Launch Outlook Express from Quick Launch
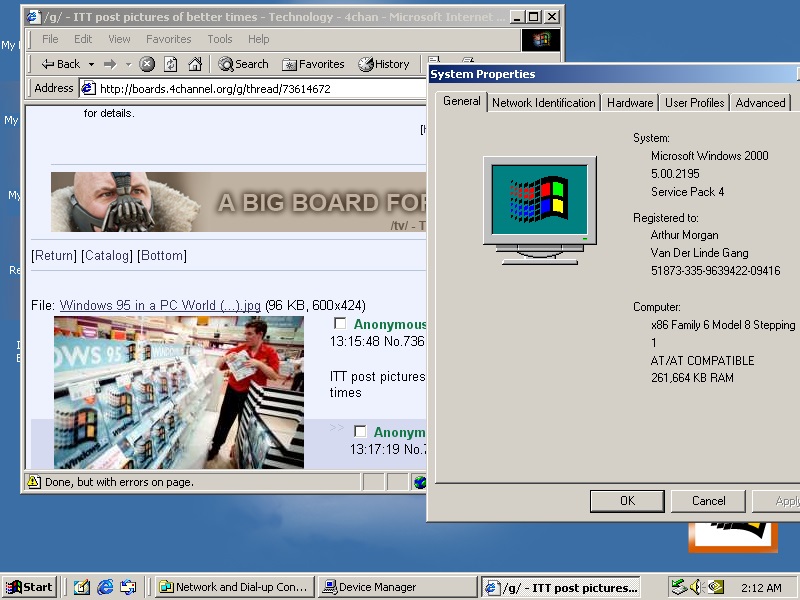Screen dimensions: 800x600 click(128, 587)
